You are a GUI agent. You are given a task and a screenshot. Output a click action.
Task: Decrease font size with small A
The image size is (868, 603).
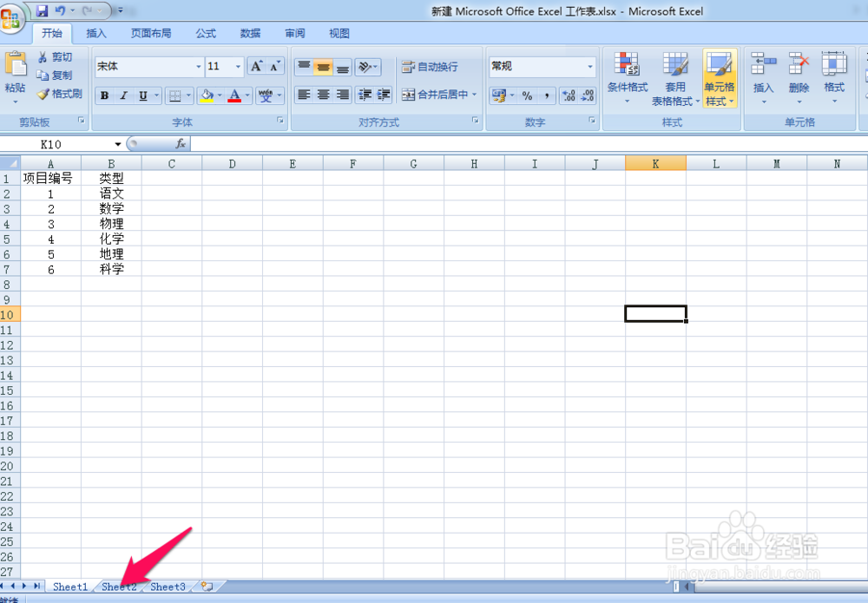[274, 67]
